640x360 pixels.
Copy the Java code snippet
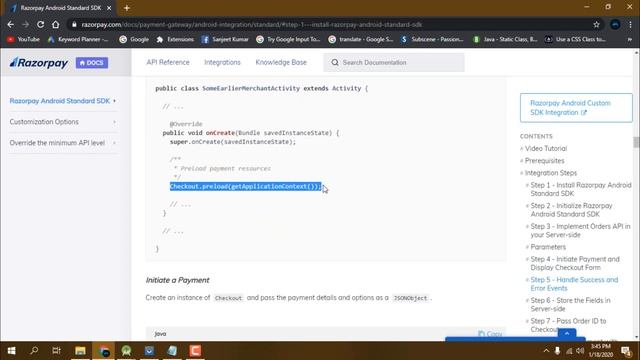coord(490,334)
